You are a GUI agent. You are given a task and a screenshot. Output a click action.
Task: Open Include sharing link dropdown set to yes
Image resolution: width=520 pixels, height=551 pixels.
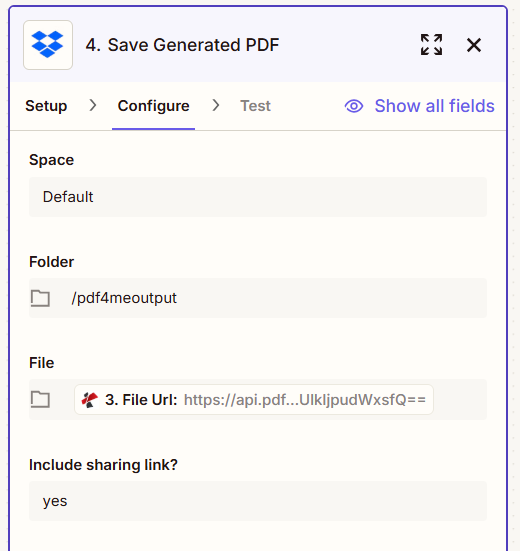pos(258,501)
